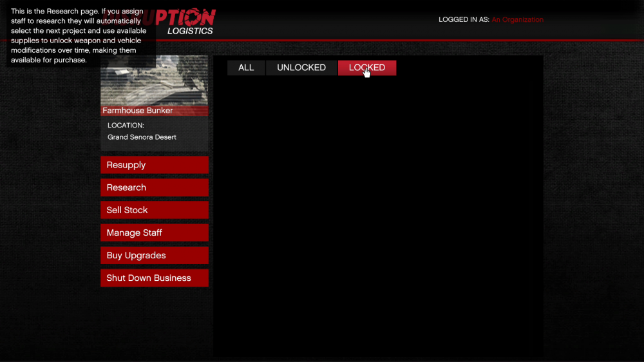Click the Disruption logo wordmark

187,17
